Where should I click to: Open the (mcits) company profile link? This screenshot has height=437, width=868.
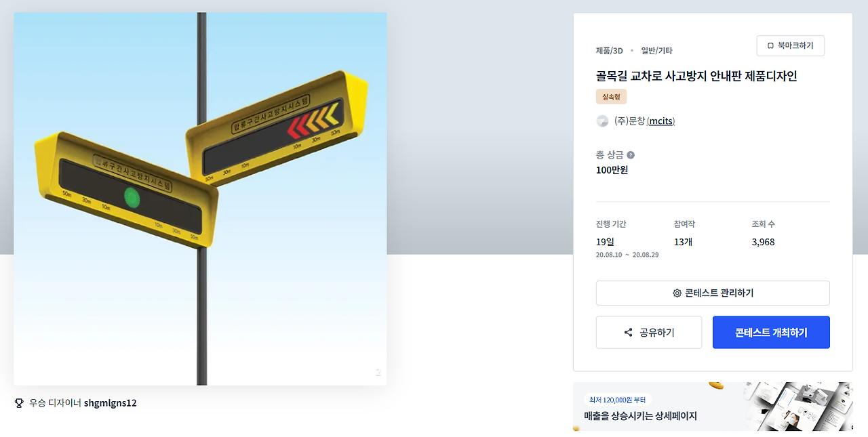click(660, 121)
